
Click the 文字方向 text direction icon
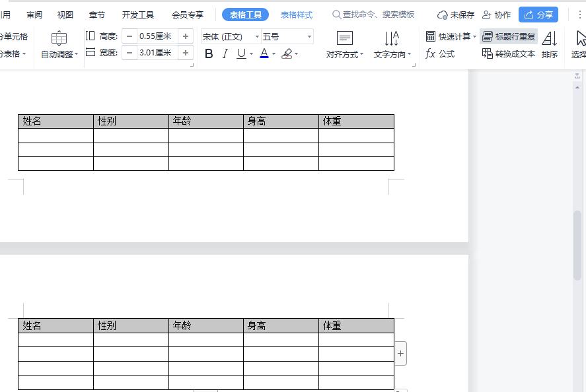click(x=392, y=38)
